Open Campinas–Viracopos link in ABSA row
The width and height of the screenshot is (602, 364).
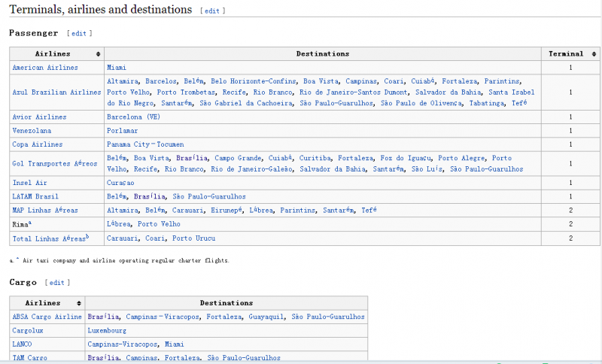point(163,317)
